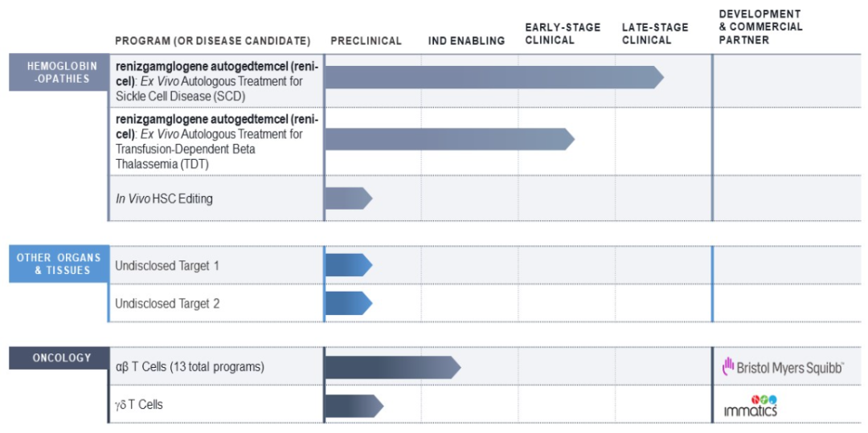Click the In Vivo HSC Editing label
Image resolution: width=868 pixels, height=433 pixels.
coord(164,198)
